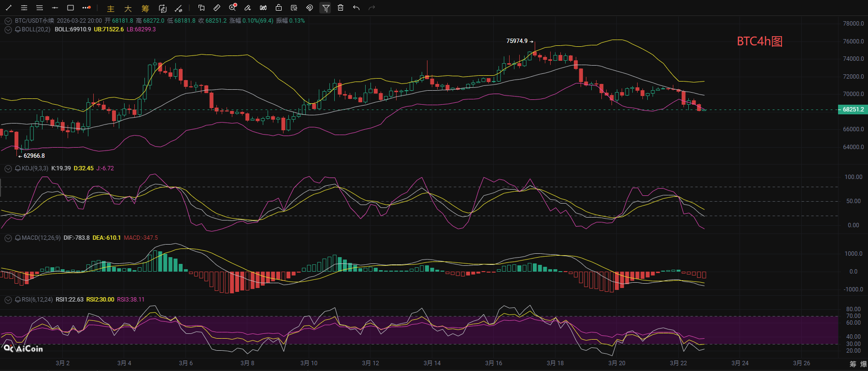Select the 大 tab in toolbar

[128, 9]
